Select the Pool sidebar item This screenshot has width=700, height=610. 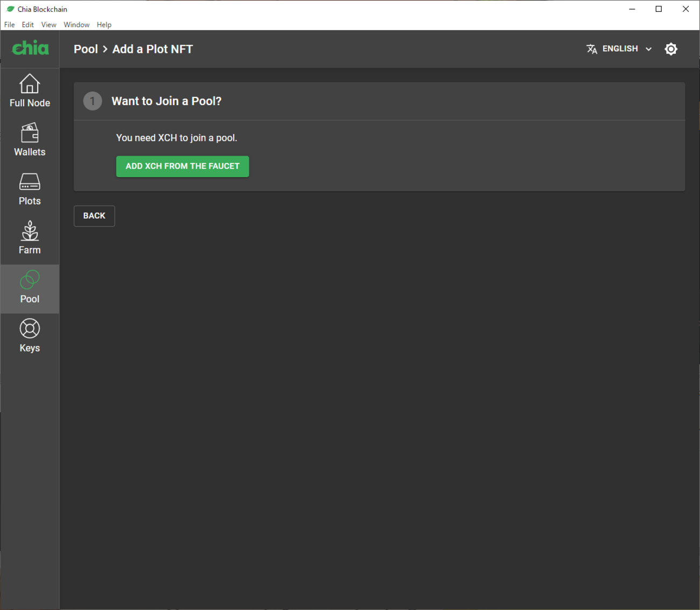tap(30, 289)
